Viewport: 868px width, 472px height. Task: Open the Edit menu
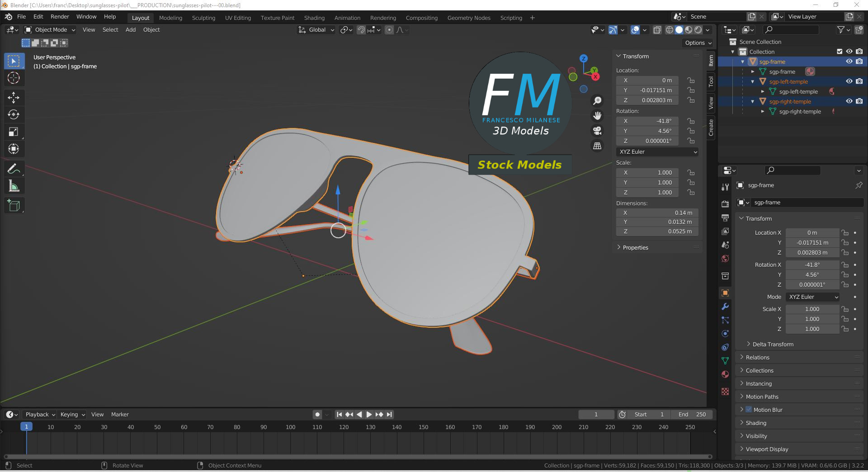[x=38, y=17]
